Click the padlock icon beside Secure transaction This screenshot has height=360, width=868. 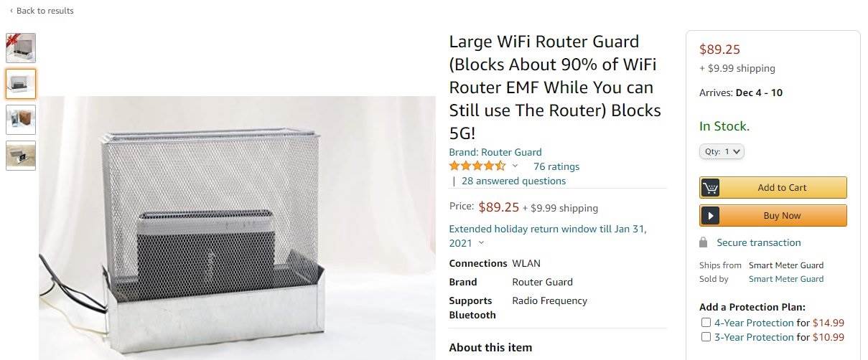point(704,242)
